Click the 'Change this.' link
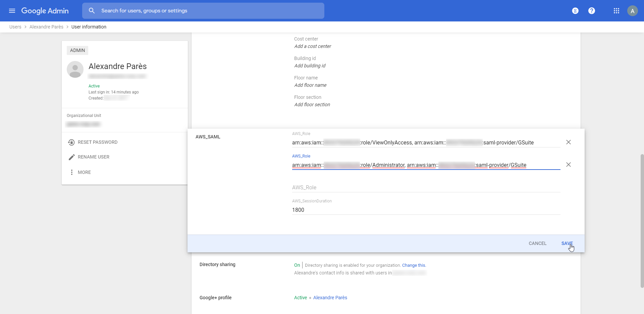The image size is (644, 314). point(414,265)
